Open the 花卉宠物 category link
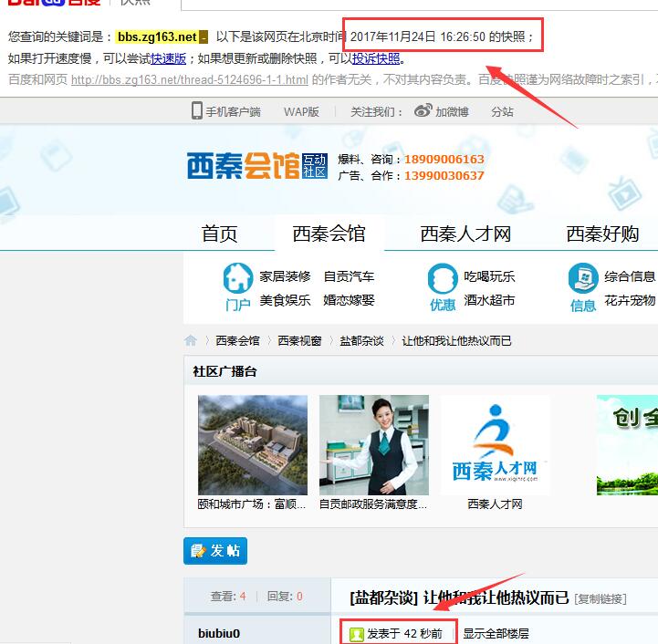658x644 pixels. click(x=630, y=300)
